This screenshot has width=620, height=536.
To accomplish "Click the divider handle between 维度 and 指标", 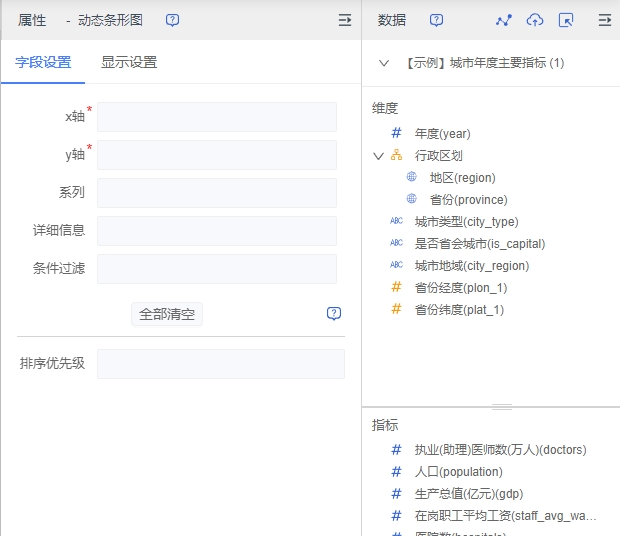I will pos(501,407).
